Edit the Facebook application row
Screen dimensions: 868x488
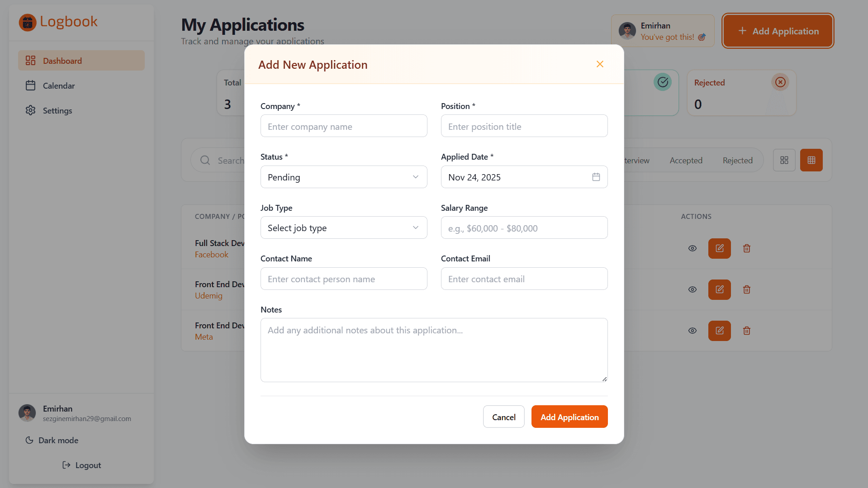(x=720, y=248)
